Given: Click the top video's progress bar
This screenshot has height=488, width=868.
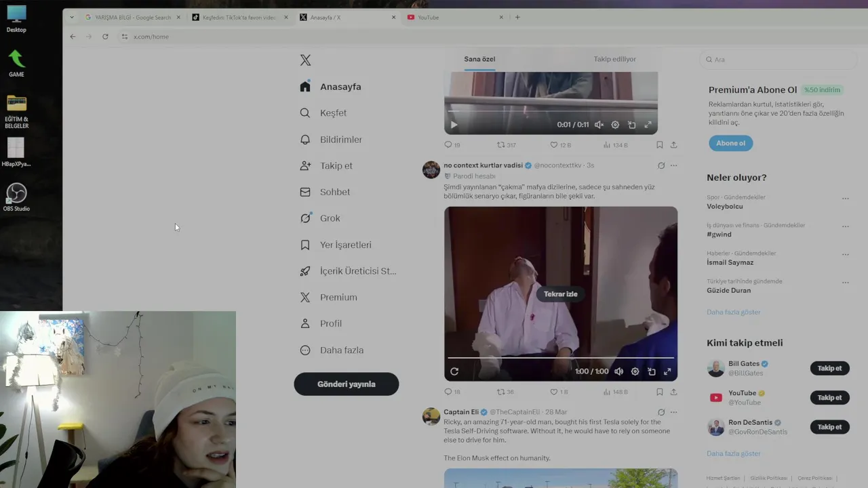Looking at the screenshot, I should pos(551,110).
